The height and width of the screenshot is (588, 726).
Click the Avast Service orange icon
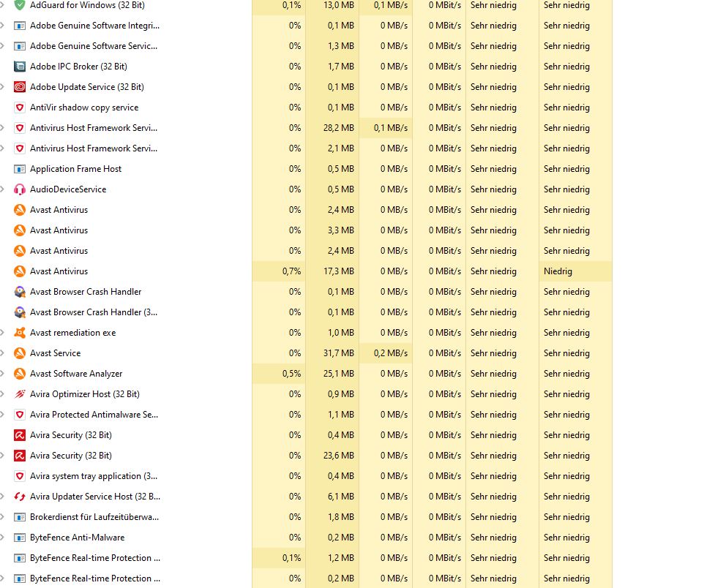pos(20,353)
